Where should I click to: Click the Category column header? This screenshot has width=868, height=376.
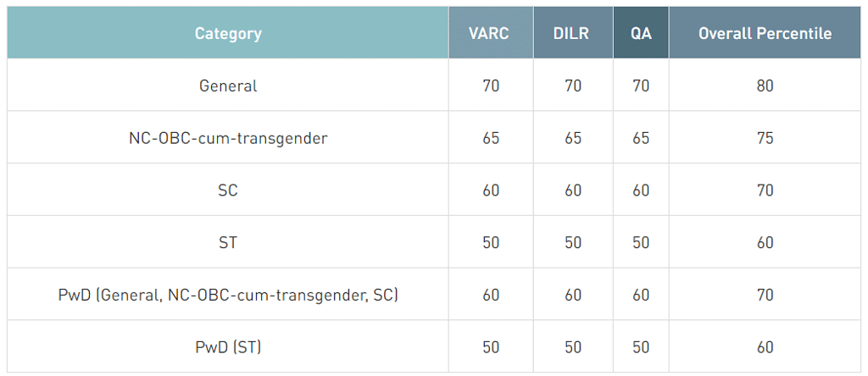pos(228,34)
